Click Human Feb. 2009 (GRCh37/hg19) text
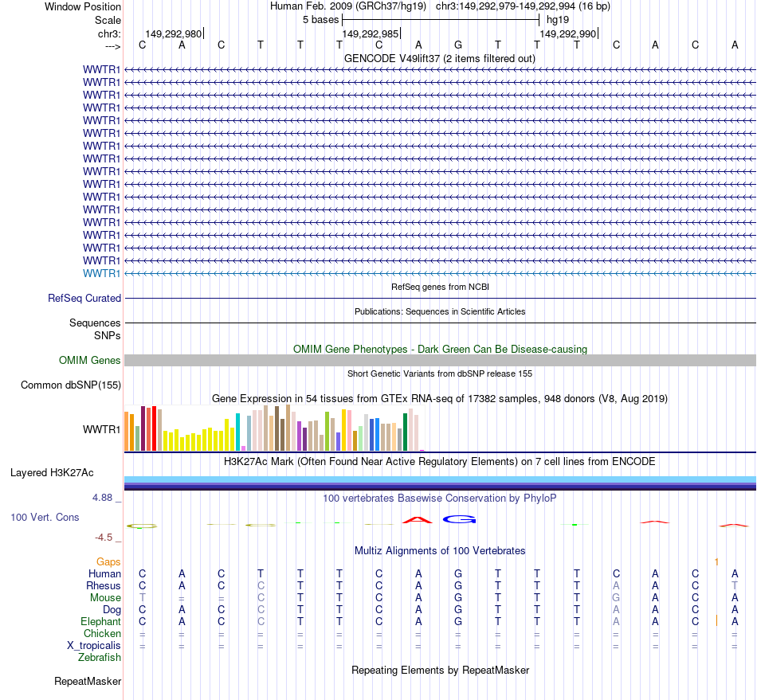The width and height of the screenshot is (757, 700). click(x=348, y=6)
